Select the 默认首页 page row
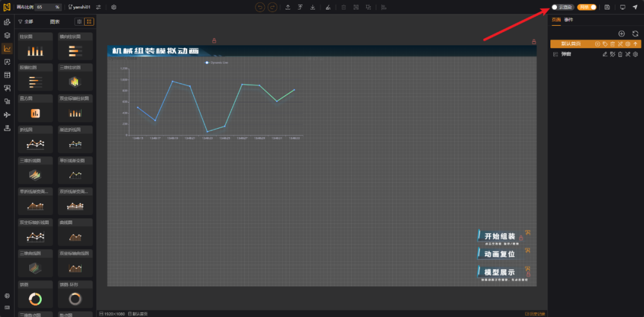 pyautogui.click(x=596, y=44)
